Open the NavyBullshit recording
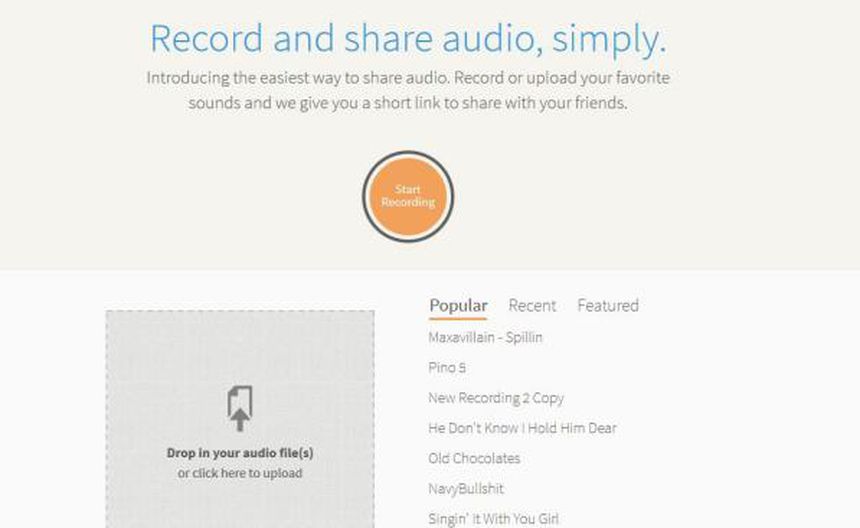Image resolution: width=860 pixels, height=528 pixels. click(x=466, y=489)
